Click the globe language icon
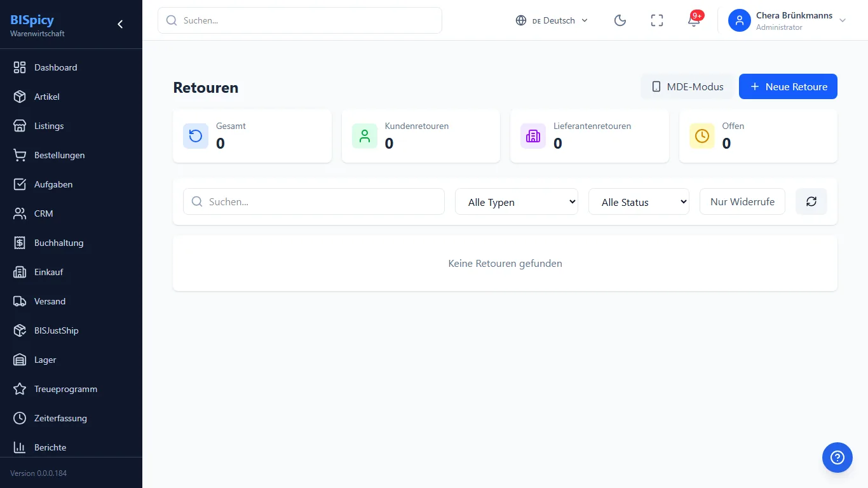The width and height of the screenshot is (868, 488). 521,20
